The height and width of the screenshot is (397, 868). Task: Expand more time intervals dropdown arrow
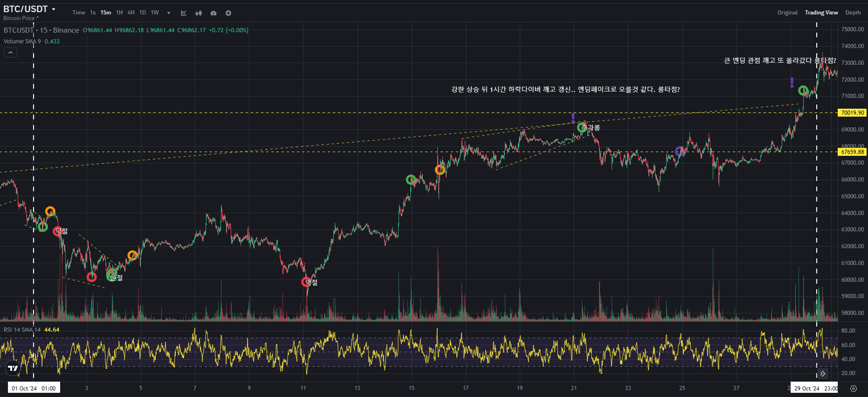coord(169,13)
